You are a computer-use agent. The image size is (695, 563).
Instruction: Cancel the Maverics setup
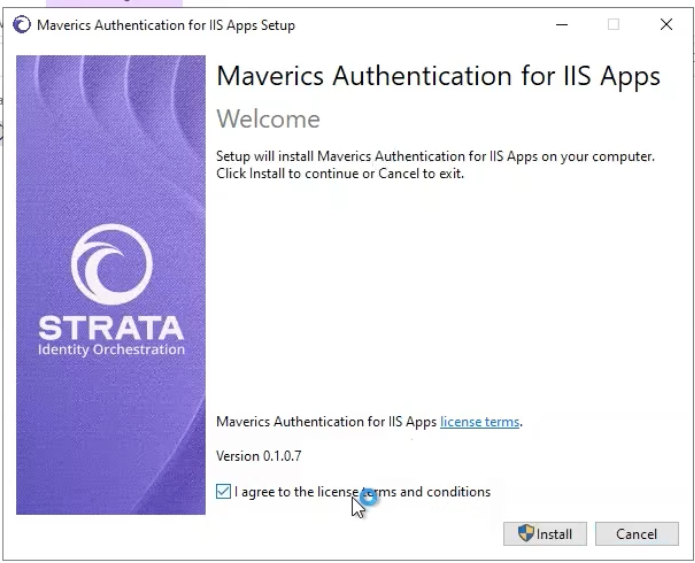(636, 534)
